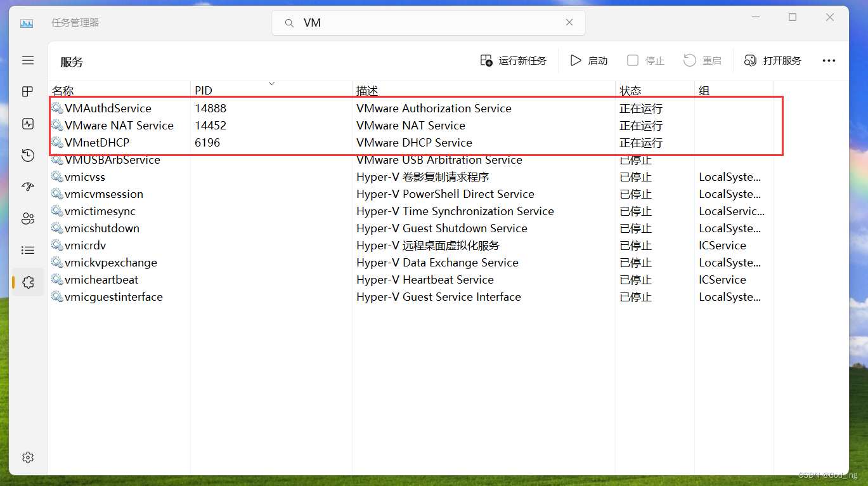Screen dimensions: 868x486
Task: Open Services (打开服务) console
Action: tap(773, 60)
